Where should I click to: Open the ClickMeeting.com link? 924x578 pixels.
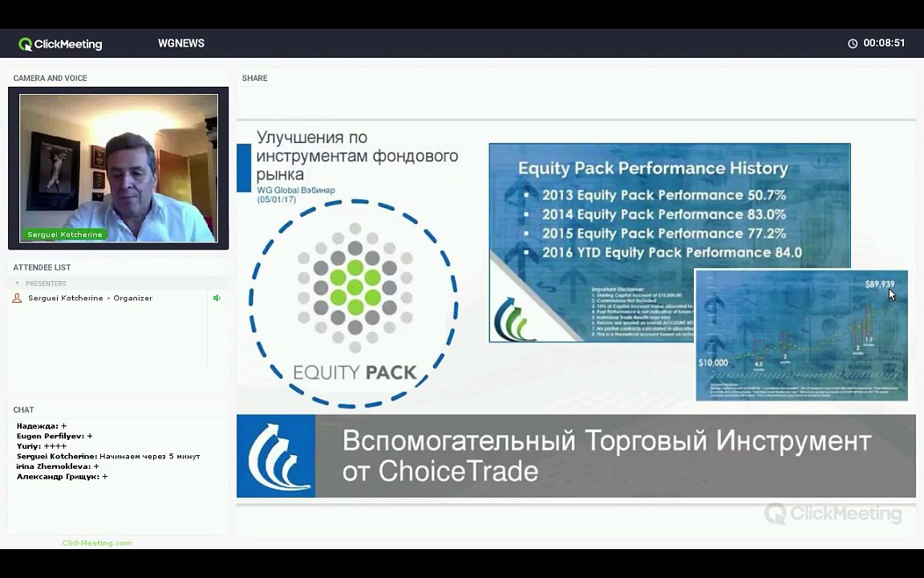97,543
